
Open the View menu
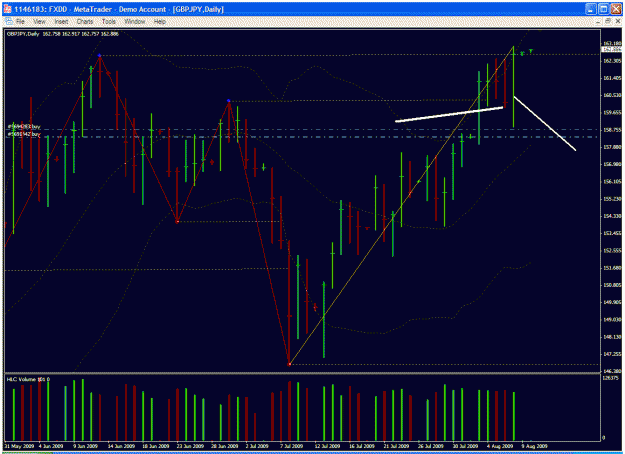coord(39,22)
